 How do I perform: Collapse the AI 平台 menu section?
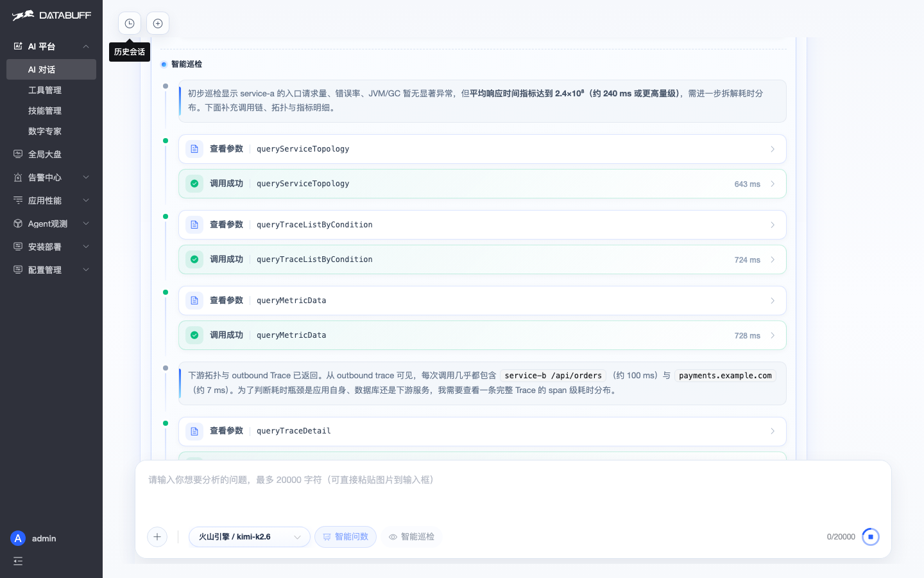51,46
